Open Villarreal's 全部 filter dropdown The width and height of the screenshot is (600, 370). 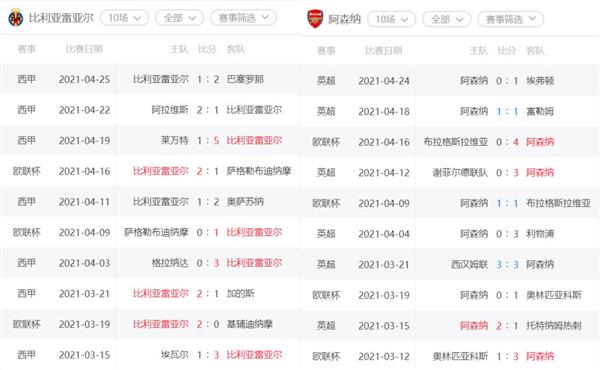pyautogui.click(x=179, y=18)
